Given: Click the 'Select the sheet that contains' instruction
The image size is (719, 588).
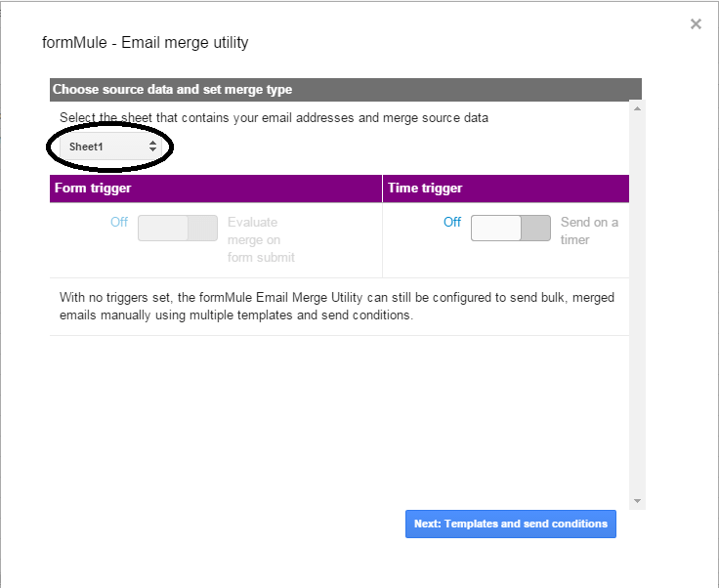Looking at the screenshot, I should click(274, 118).
